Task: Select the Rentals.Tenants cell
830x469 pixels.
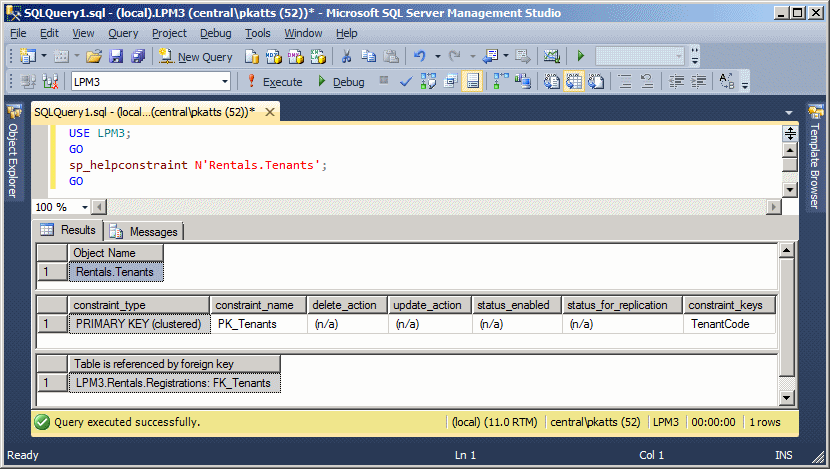Action: click(115, 272)
